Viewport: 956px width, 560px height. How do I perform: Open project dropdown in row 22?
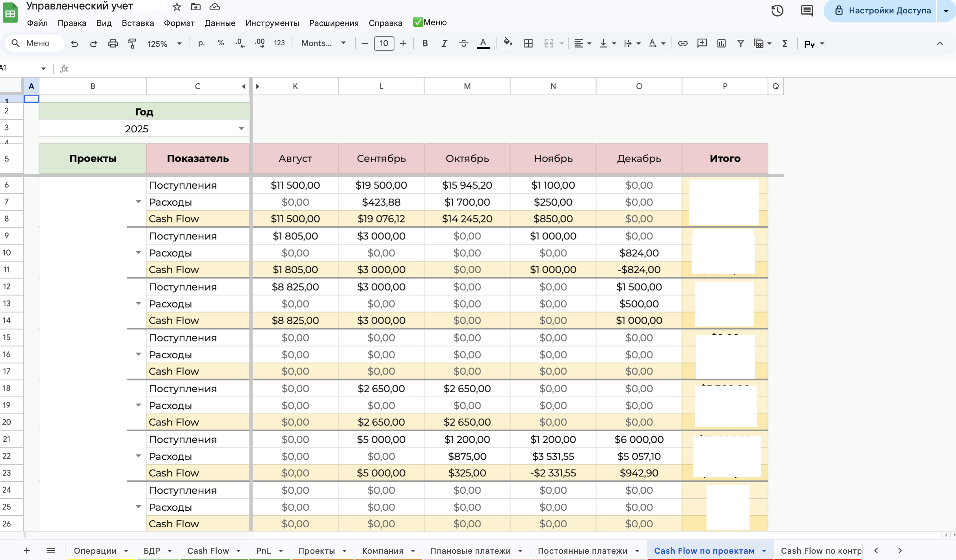[138, 456]
